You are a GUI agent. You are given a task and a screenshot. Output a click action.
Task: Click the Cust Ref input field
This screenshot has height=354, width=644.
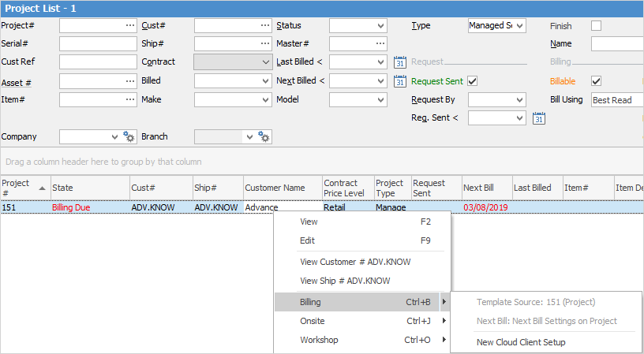tap(98, 62)
